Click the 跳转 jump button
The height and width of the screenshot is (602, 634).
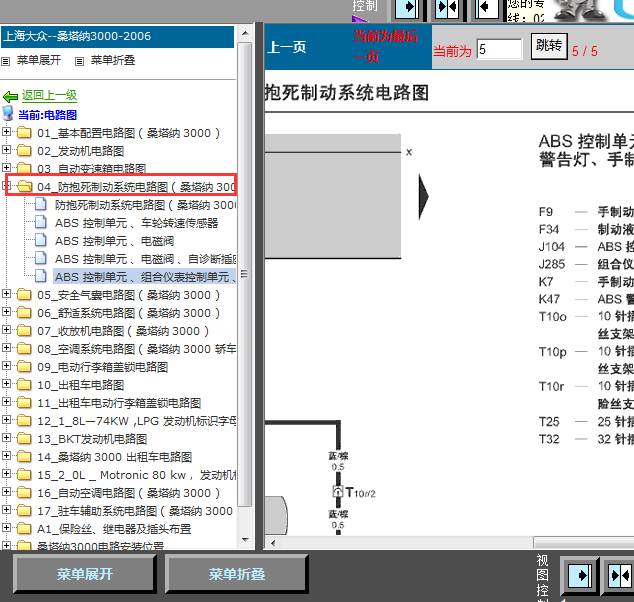[549, 46]
